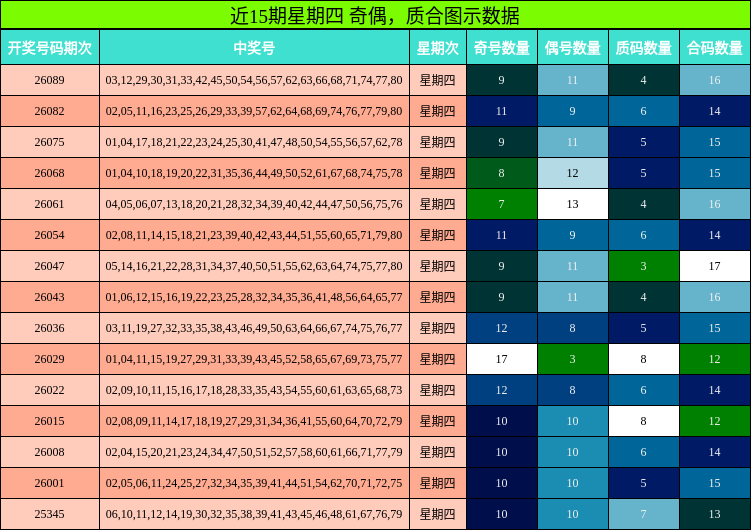Click composite count 14 in row 26054

715,235
